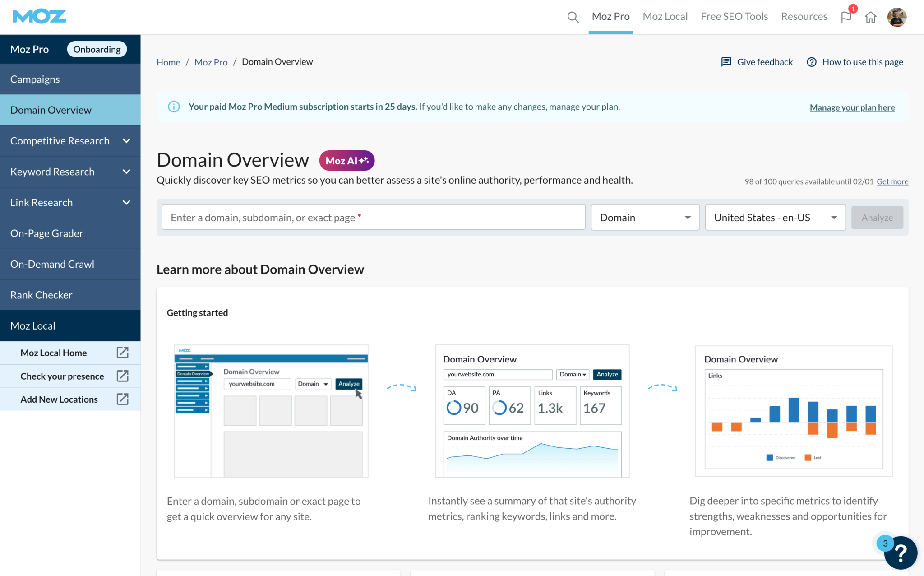The image size is (924, 576).
Task: Open the notifications flag icon
Action: tap(846, 17)
